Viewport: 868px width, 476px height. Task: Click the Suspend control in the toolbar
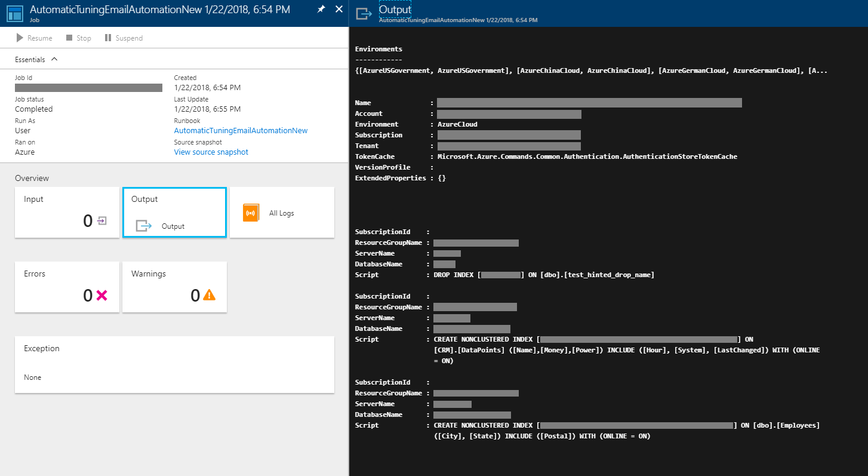[123, 38]
